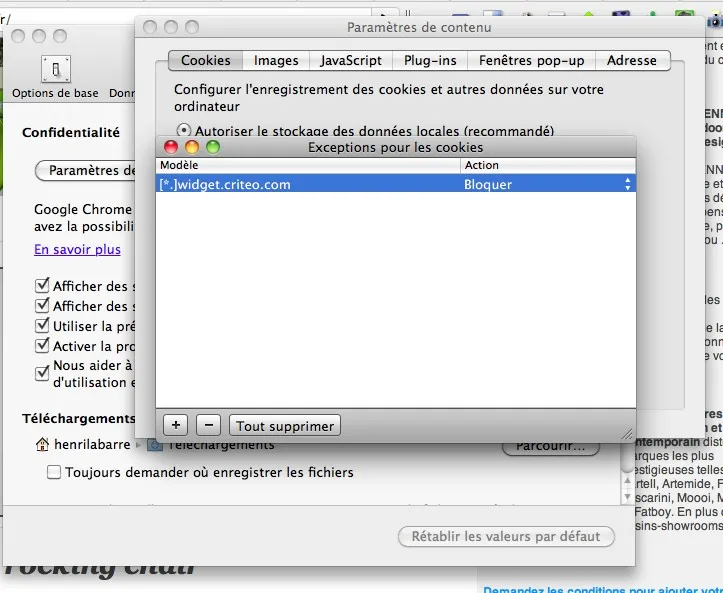This screenshot has width=723, height=593.
Task: Close the Exceptions pour les cookies sheet
Action: [171, 147]
